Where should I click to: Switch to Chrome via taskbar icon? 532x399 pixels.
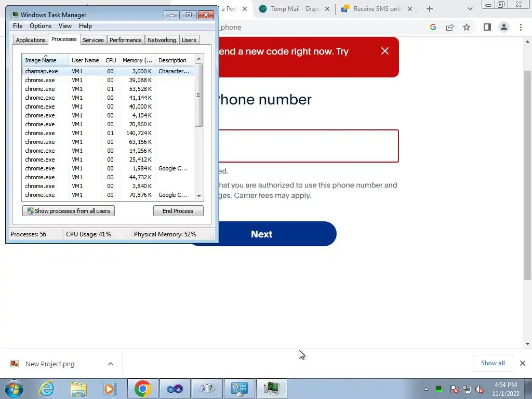tap(142, 389)
